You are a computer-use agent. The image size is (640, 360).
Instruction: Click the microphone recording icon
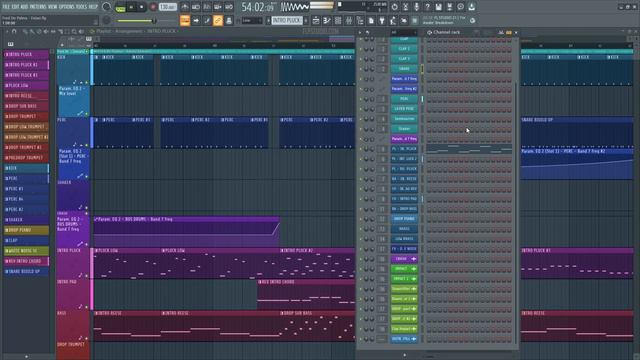coord(416,7)
